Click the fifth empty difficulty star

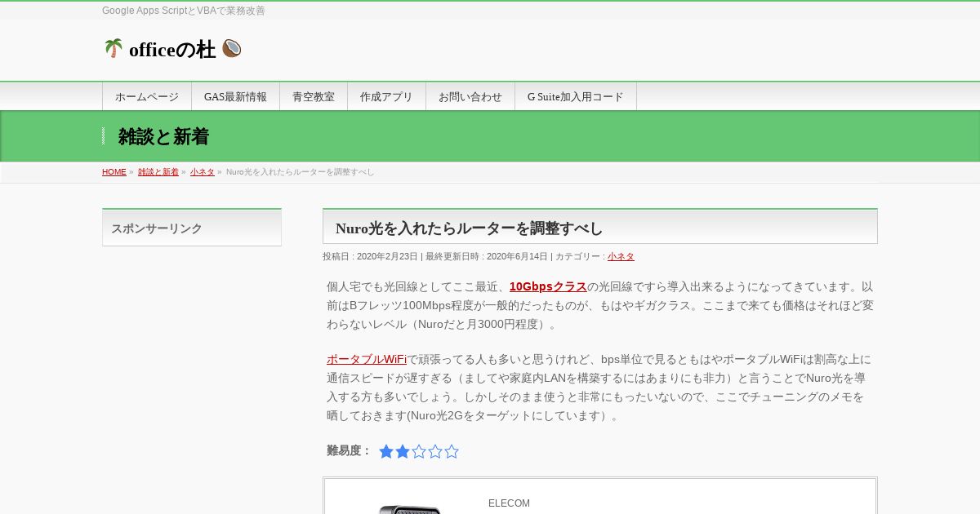tap(452, 451)
